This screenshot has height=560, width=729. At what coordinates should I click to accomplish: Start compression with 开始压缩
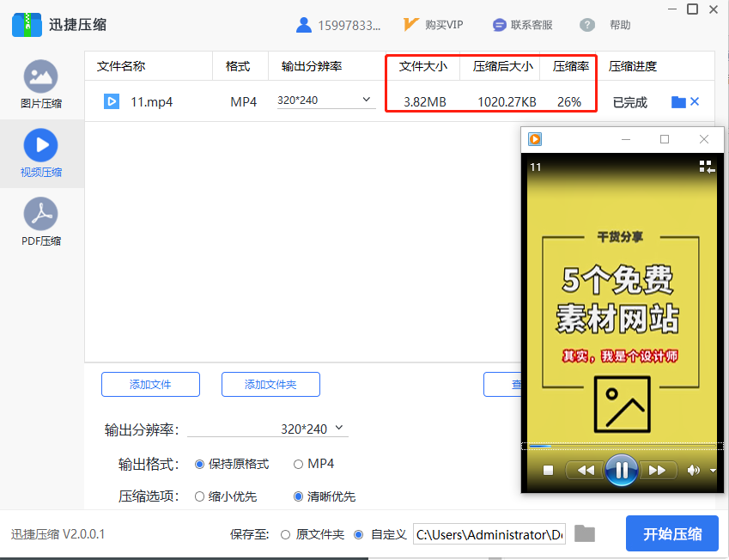(x=672, y=533)
